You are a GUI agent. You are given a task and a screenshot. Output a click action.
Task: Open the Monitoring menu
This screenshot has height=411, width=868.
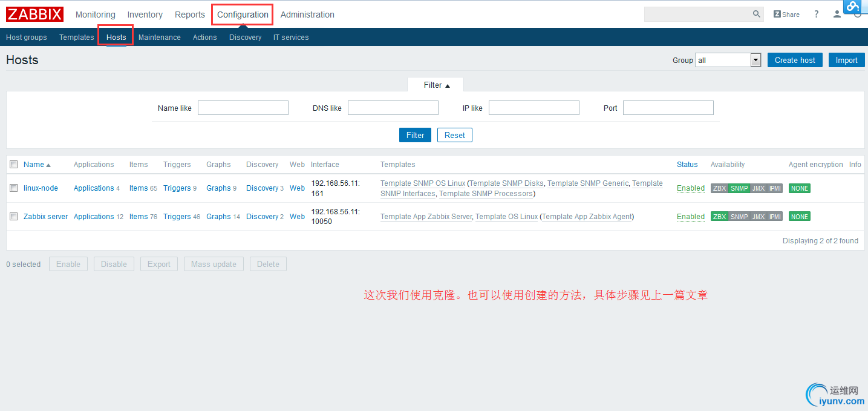coord(96,15)
